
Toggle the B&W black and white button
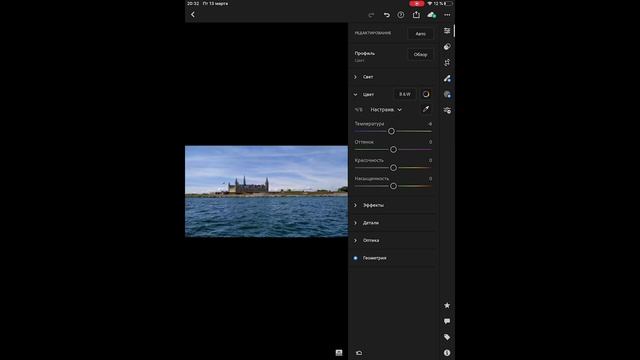[405, 94]
